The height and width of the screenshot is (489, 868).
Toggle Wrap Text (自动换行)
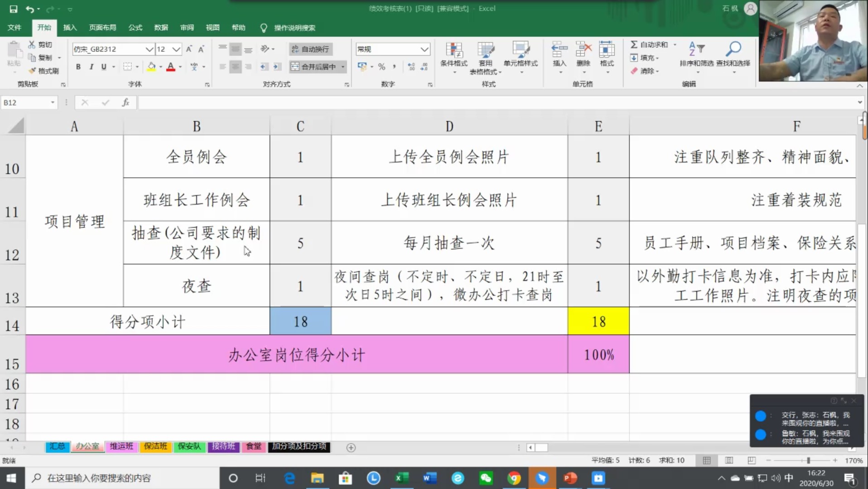click(311, 49)
